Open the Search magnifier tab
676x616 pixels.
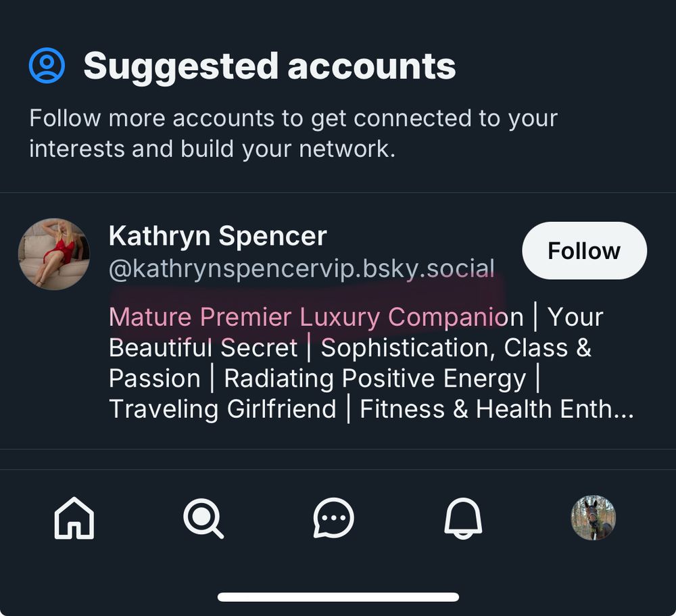click(x=203, y=518)
